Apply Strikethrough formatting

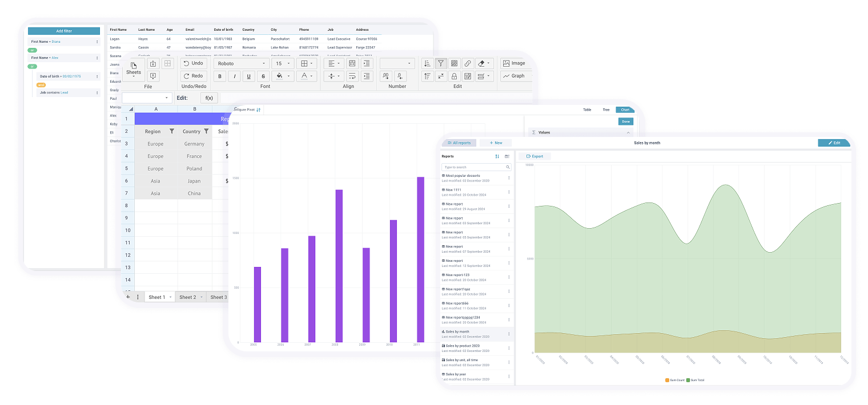[263, 76]
